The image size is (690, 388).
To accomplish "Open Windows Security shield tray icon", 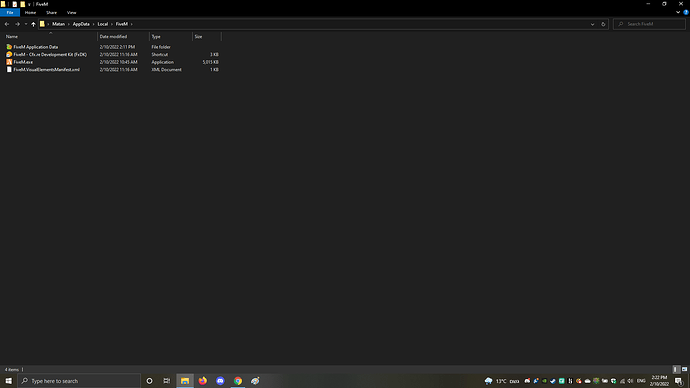I will pos(613,381).
